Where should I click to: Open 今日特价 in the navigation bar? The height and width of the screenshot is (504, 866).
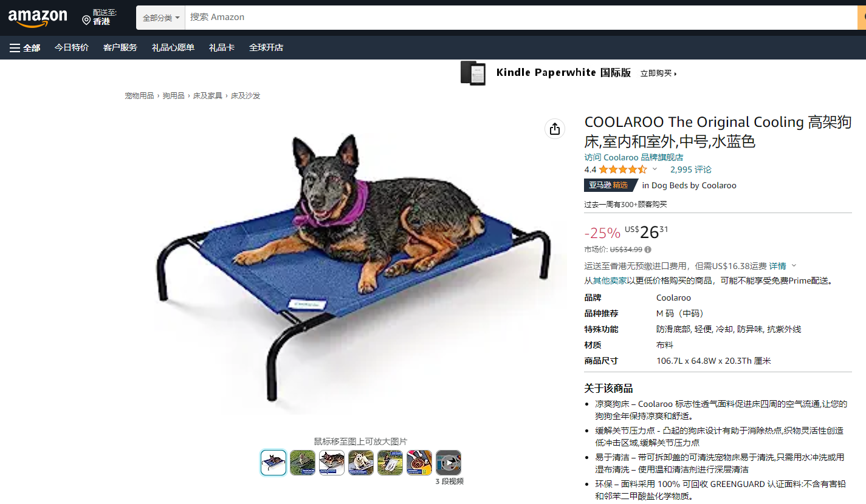coord(72,47)
